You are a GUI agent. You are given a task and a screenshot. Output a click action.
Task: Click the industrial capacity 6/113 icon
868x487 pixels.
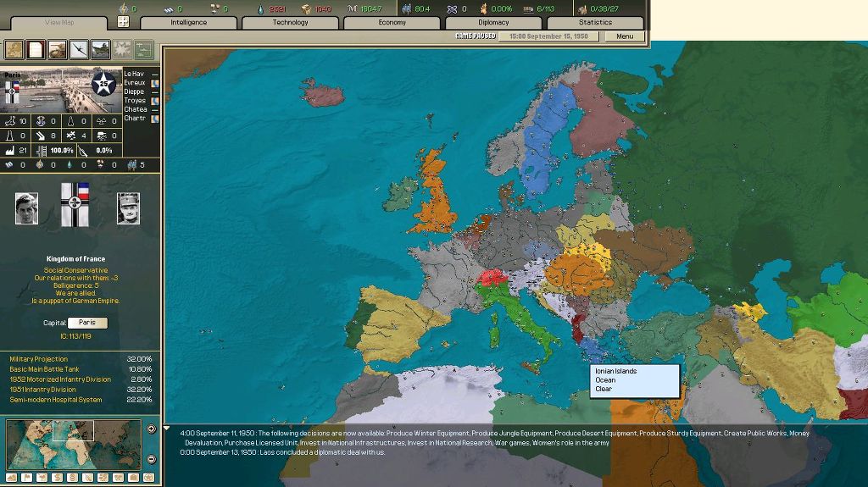coord(528,8)
